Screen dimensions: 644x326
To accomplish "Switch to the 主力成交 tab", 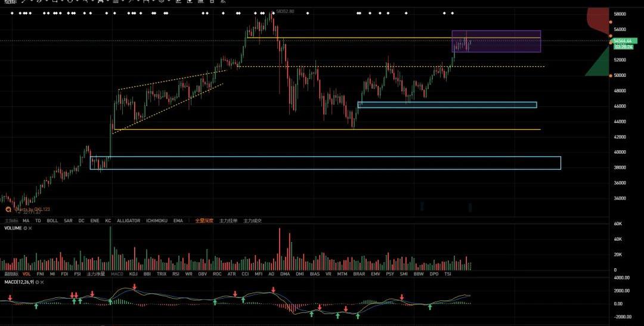I will [x=253, y=221].
